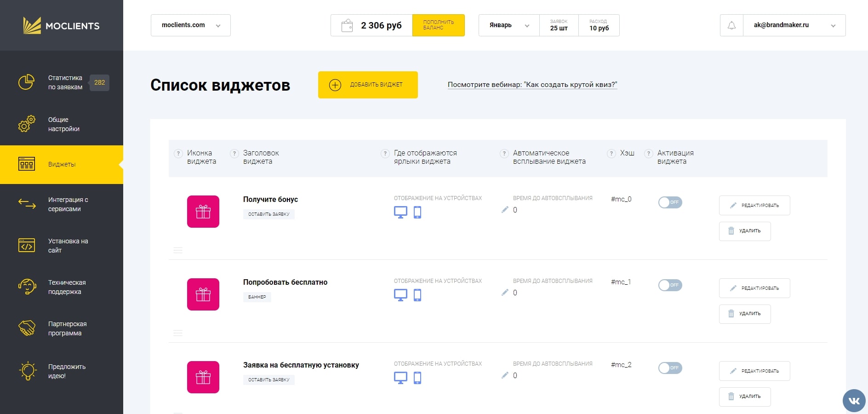This screenshot has height=414, width=868.
Task: Click mobile display icon for 'Получите бонус' widget
Action: (417, 212)
